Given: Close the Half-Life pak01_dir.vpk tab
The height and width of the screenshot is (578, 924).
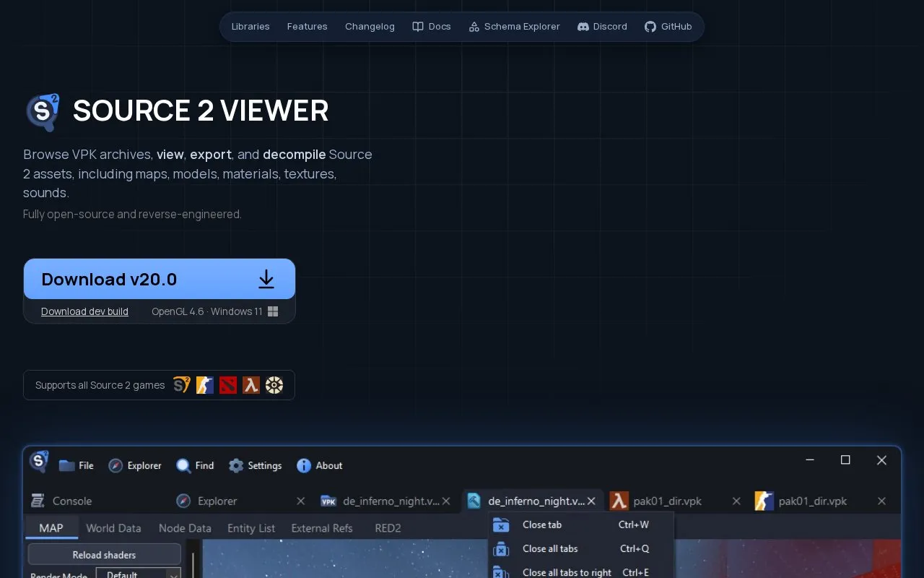Looking at the screenshot, I should (x=736, y=501).
